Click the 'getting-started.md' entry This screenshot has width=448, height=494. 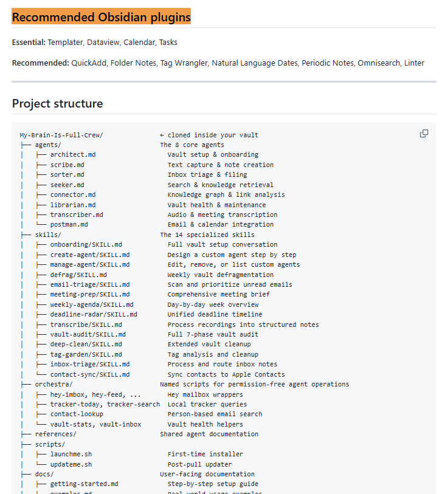(84, 484)
